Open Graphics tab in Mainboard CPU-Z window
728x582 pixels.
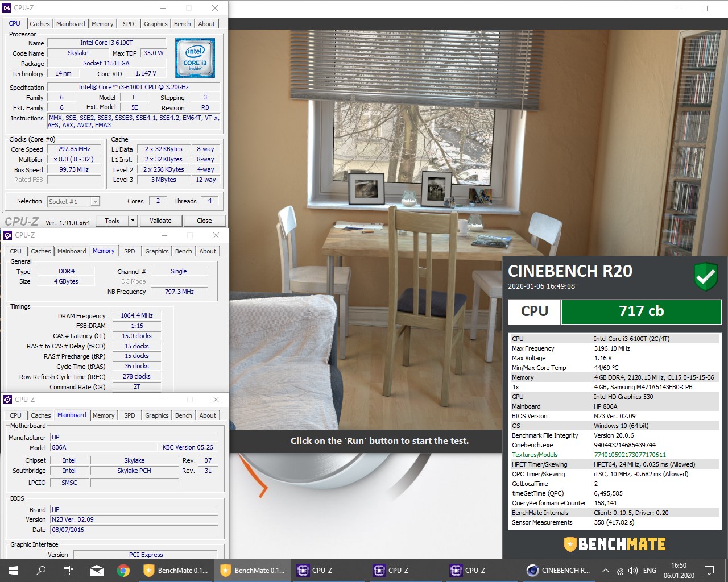pos(157,415)
